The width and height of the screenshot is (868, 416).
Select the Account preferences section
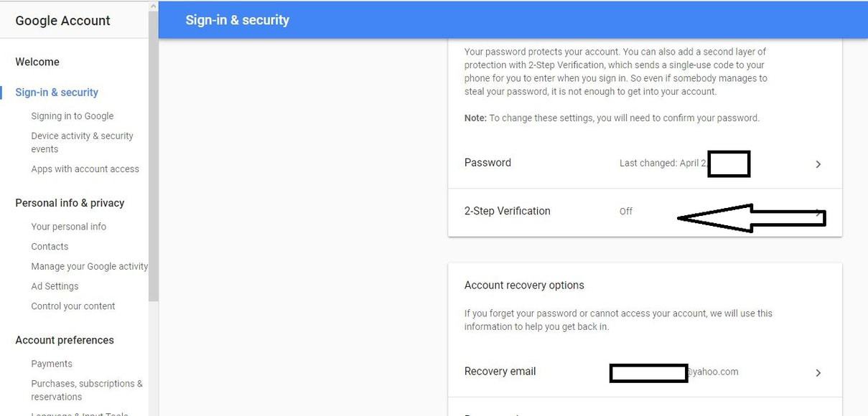64,339
